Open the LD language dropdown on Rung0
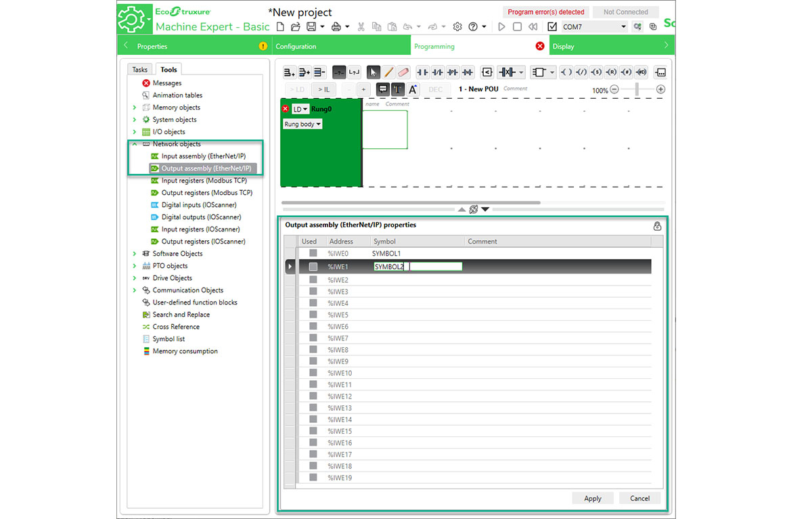This screenshot has width=812, height=519. click(300, 109)
